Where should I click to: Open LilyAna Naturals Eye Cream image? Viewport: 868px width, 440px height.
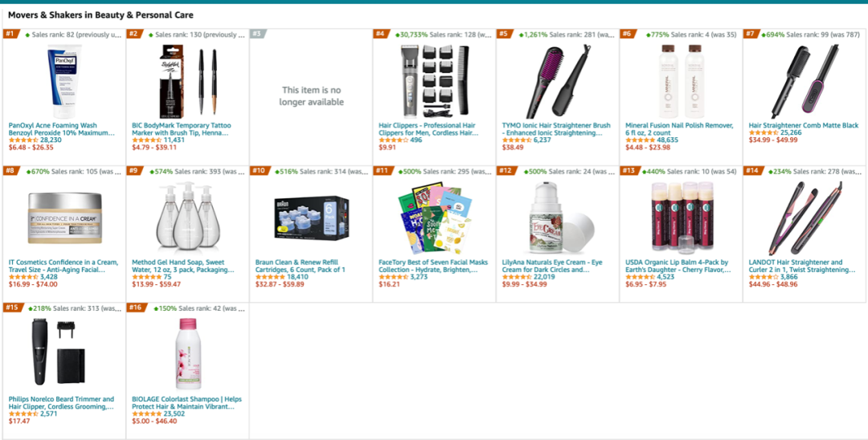click(558, 217)
